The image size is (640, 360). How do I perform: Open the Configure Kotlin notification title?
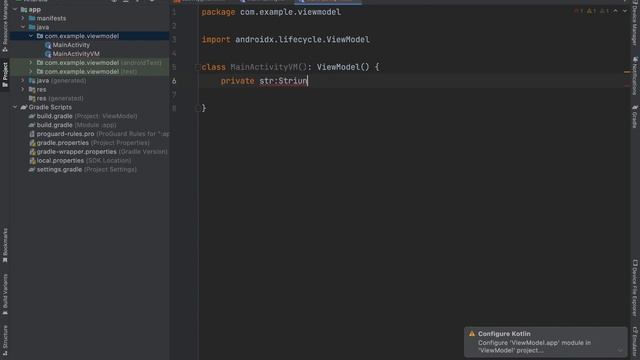pos(504,333)
